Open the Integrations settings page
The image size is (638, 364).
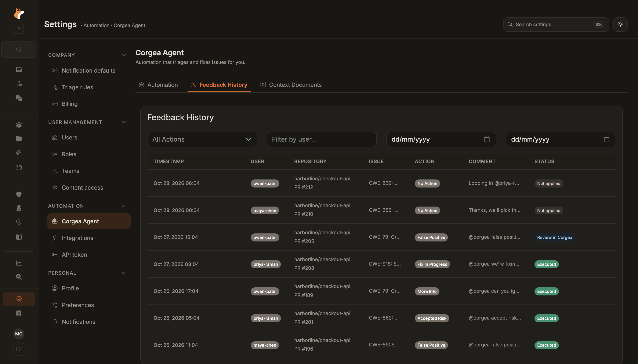click(89, 238)
